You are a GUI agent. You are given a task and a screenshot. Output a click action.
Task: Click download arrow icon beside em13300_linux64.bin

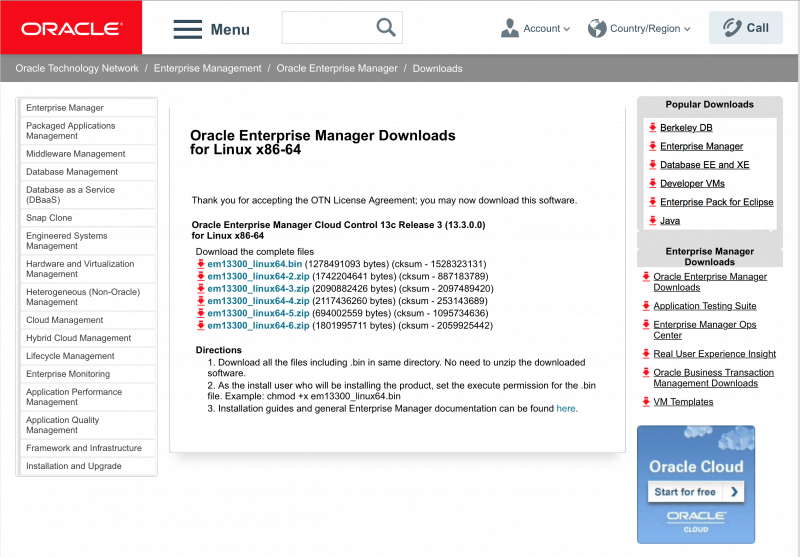(201, 263)
